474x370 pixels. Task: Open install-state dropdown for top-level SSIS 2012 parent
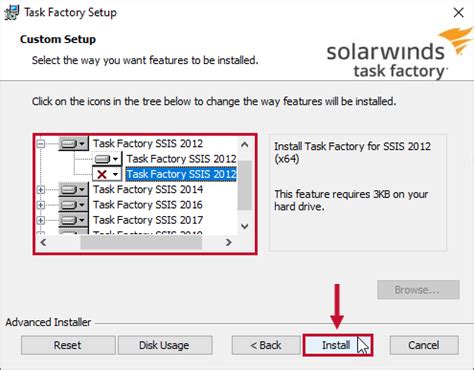click(73, 144)
